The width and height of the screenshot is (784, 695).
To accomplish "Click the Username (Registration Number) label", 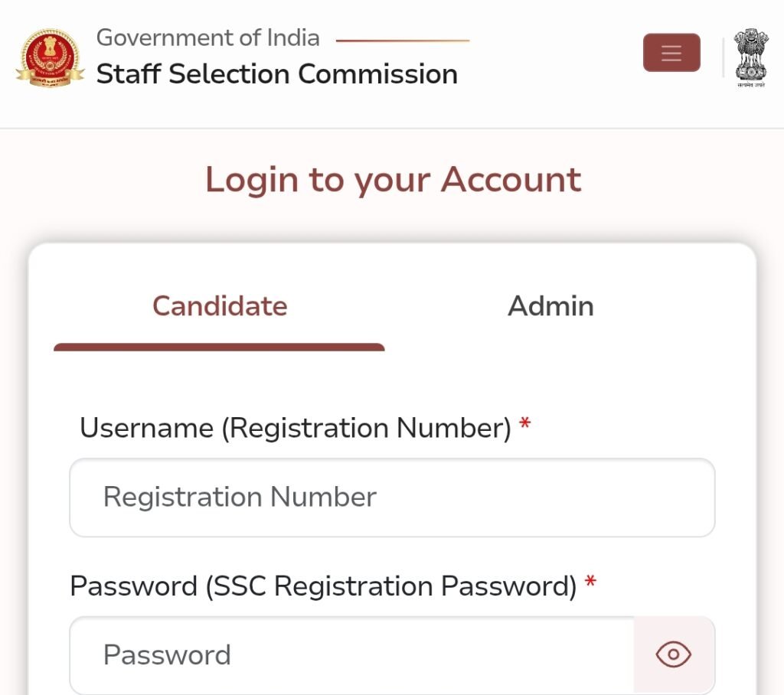I will pyautogui.click(x=296, y=428).
